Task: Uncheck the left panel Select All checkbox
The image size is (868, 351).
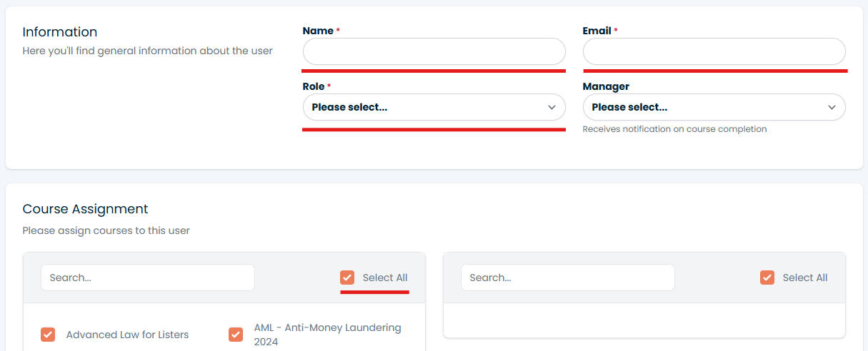Action: click(x=347, y=278)
